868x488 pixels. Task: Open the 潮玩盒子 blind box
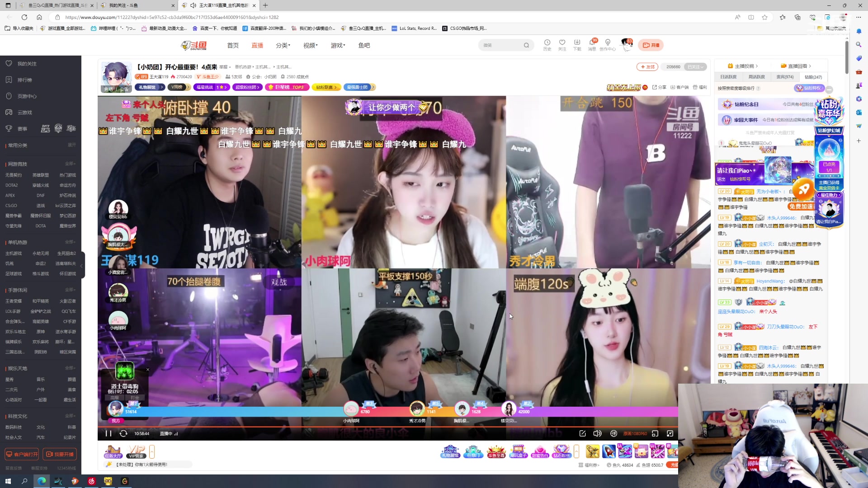pos(519,451)
